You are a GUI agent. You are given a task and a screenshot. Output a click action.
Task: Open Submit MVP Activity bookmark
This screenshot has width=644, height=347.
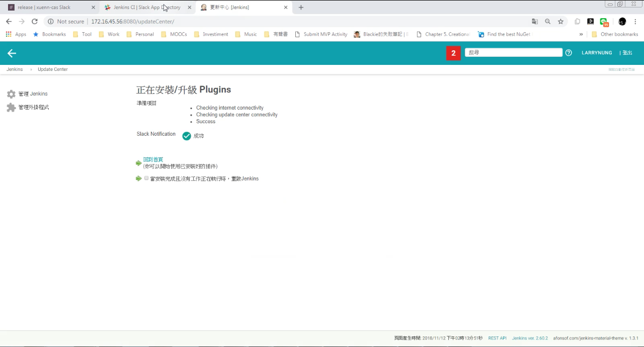(x=321, y=34)
